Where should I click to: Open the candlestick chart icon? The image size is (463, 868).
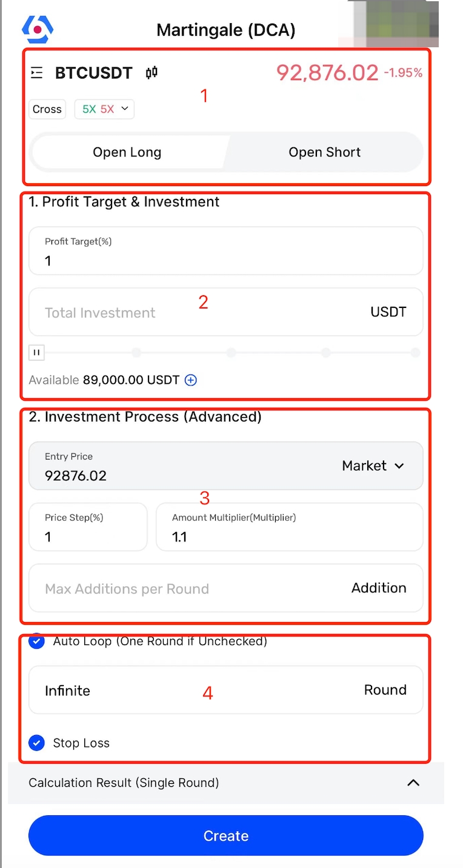pyautogui.click(x=152, y=73)
